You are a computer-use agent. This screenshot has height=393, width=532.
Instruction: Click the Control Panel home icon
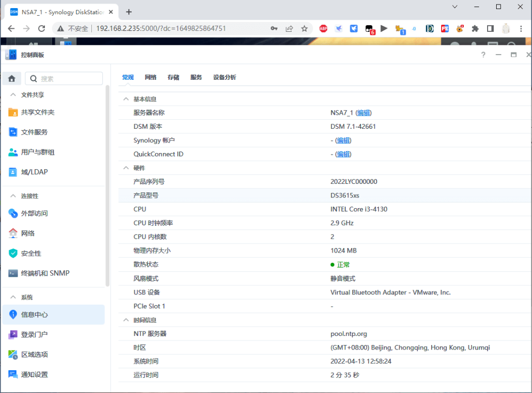(12, 78)
